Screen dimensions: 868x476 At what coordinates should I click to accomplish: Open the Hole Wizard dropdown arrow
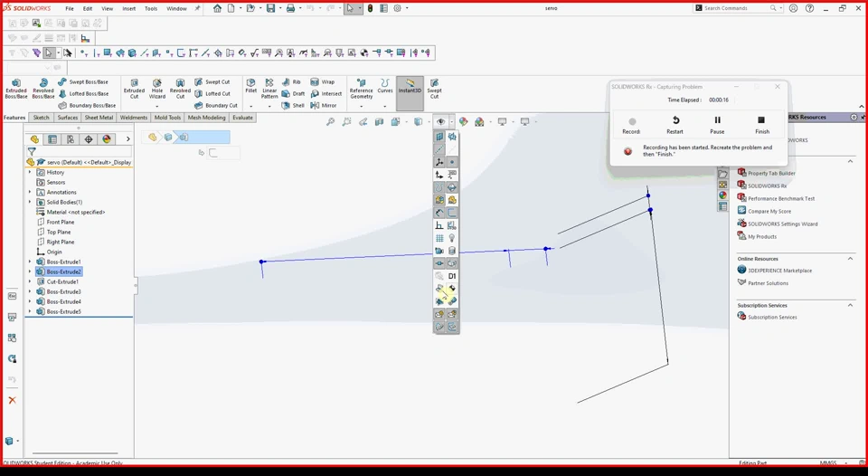tap(157, 107)
